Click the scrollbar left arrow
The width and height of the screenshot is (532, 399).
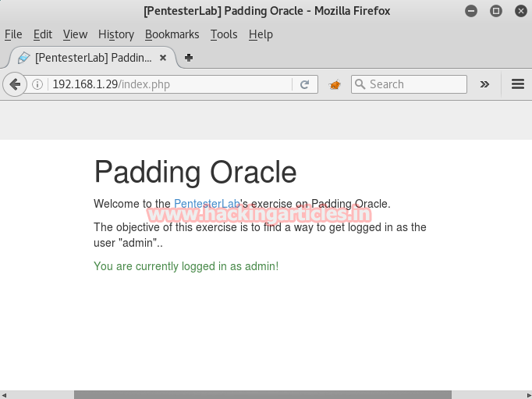click(x=4, y=395)
